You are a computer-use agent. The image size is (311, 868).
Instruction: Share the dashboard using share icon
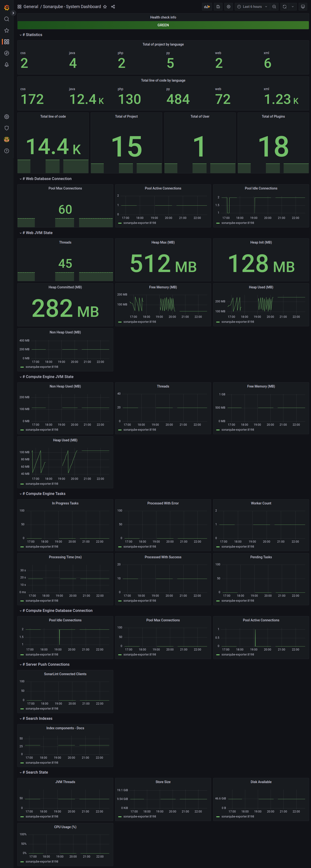click(x=113, y=7)
